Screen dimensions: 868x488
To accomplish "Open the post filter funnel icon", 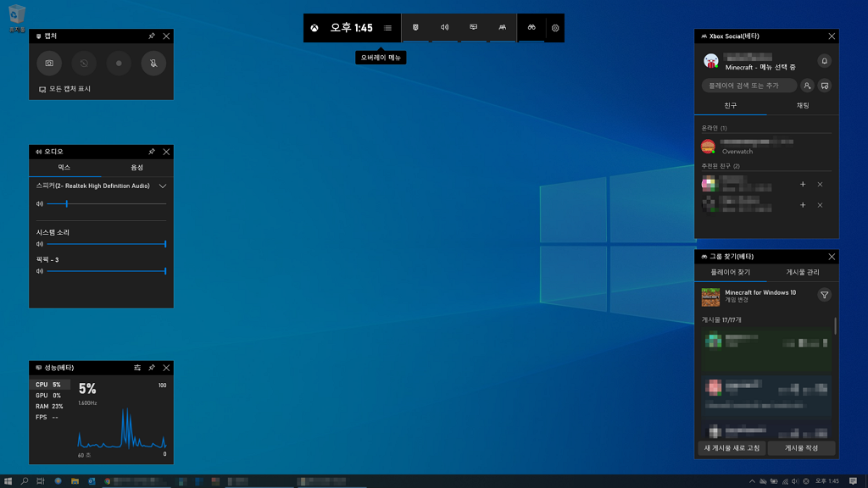I will tap(824, 296).
